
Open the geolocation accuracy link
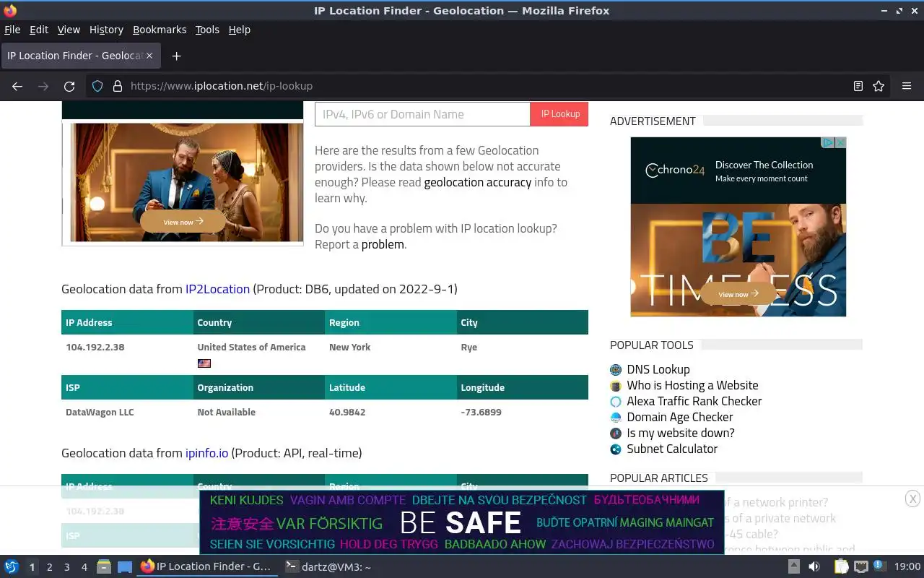(478, 182)
